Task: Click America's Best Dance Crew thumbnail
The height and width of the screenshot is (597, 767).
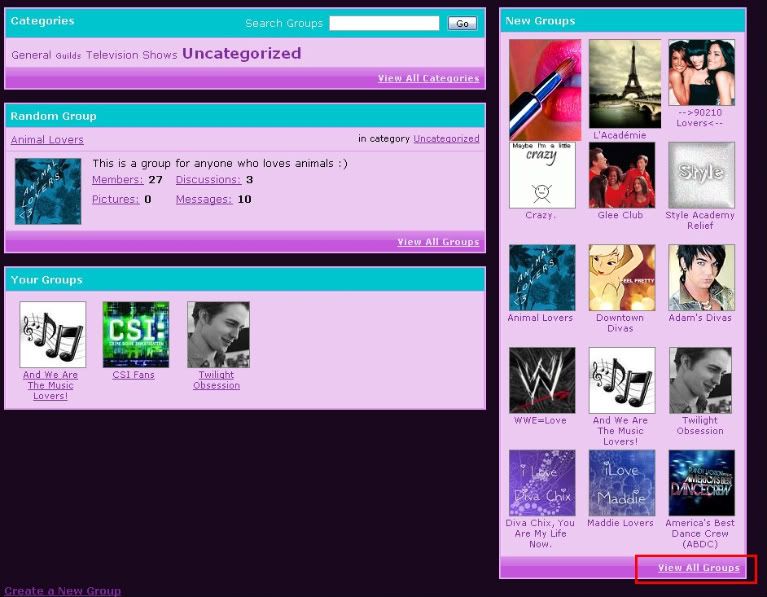Action: 701,483
